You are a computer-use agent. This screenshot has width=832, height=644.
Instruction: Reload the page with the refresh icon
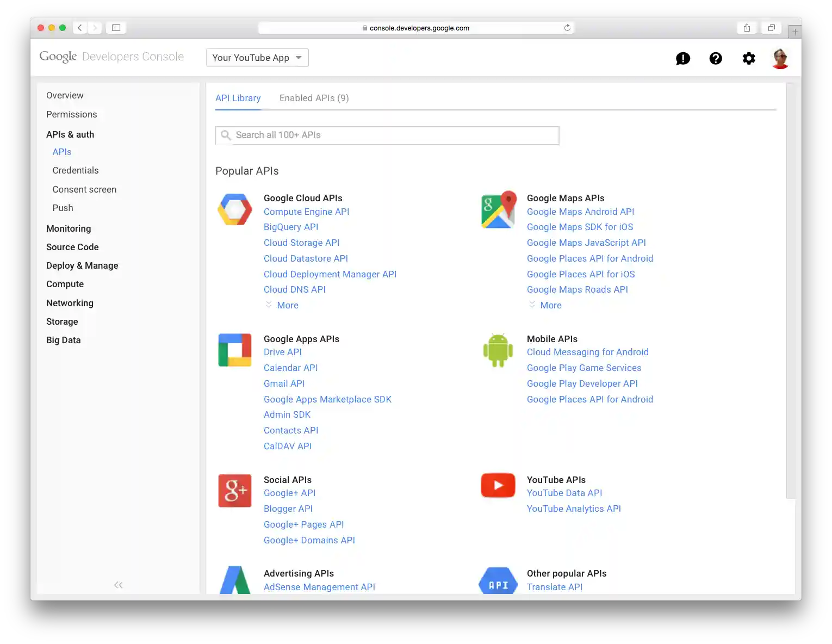coord(567,28)
